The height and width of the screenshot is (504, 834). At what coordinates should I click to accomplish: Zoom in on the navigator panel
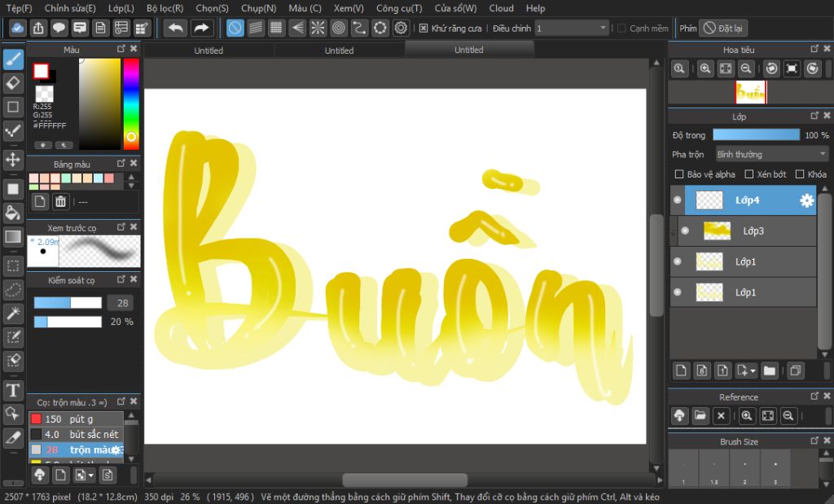(x=705, y=68)
